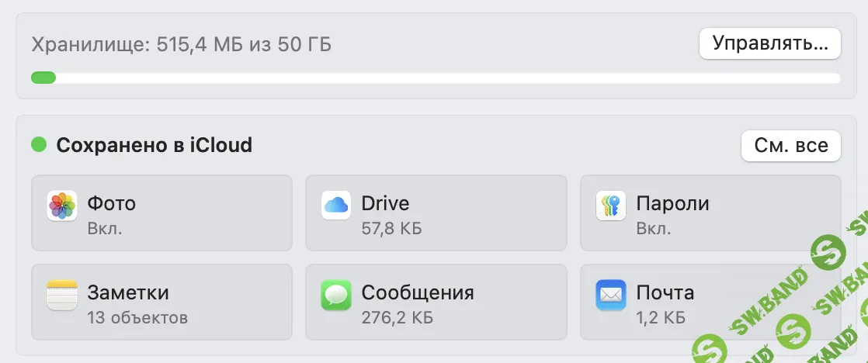Click the yellow Notes icon

[61, 296]
